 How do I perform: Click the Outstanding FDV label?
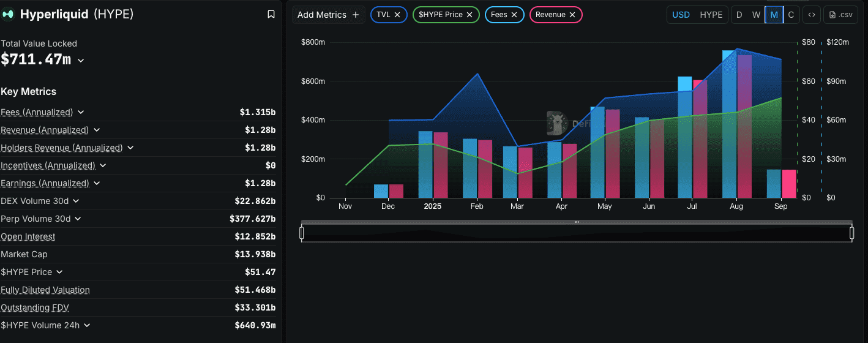click(36, 307)
